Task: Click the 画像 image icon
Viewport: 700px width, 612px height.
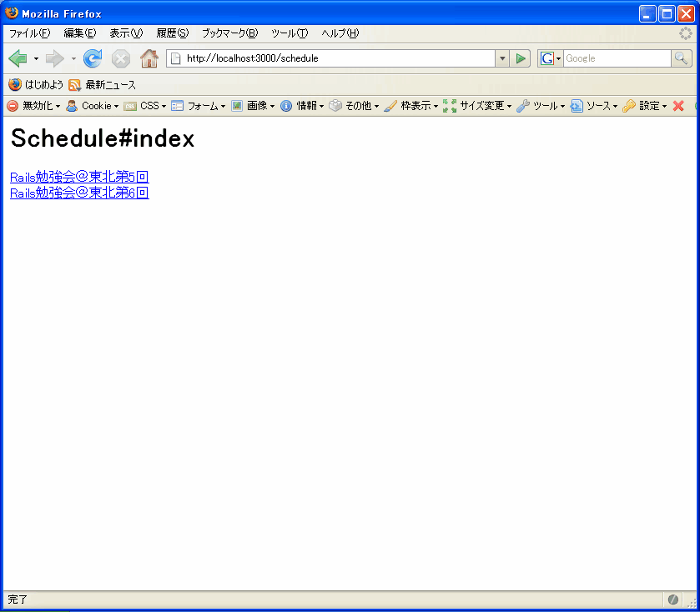Action: tap(237, 106)
